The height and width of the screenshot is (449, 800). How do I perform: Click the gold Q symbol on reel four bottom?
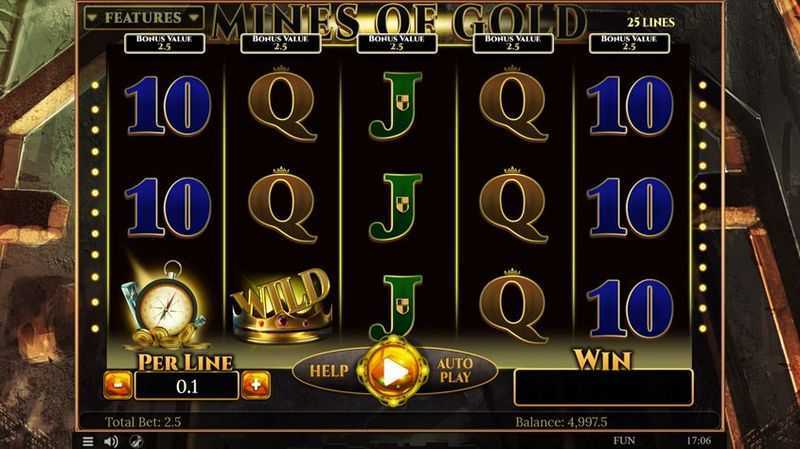click(514, 306)
